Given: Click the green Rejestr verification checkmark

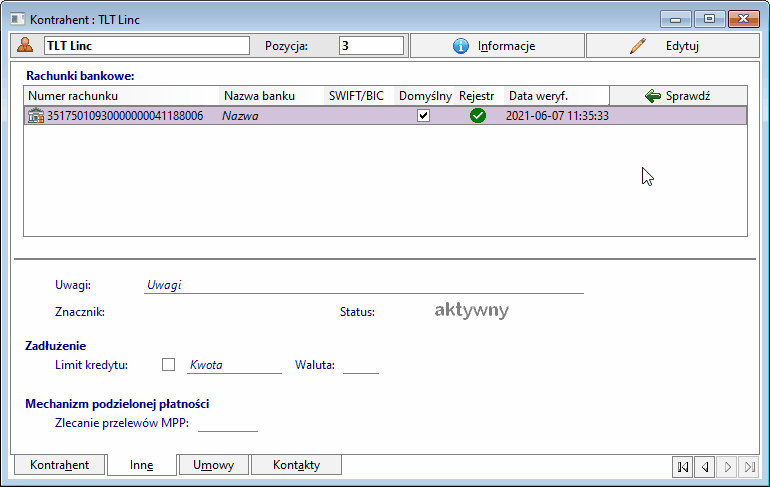Looking at the screenshot, I should (x=478, y=116).
